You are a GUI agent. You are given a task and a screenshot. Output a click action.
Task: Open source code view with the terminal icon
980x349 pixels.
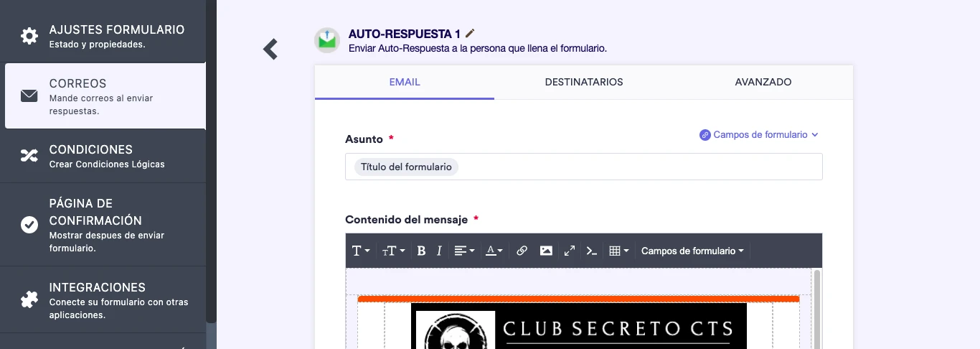click(592, 251)
